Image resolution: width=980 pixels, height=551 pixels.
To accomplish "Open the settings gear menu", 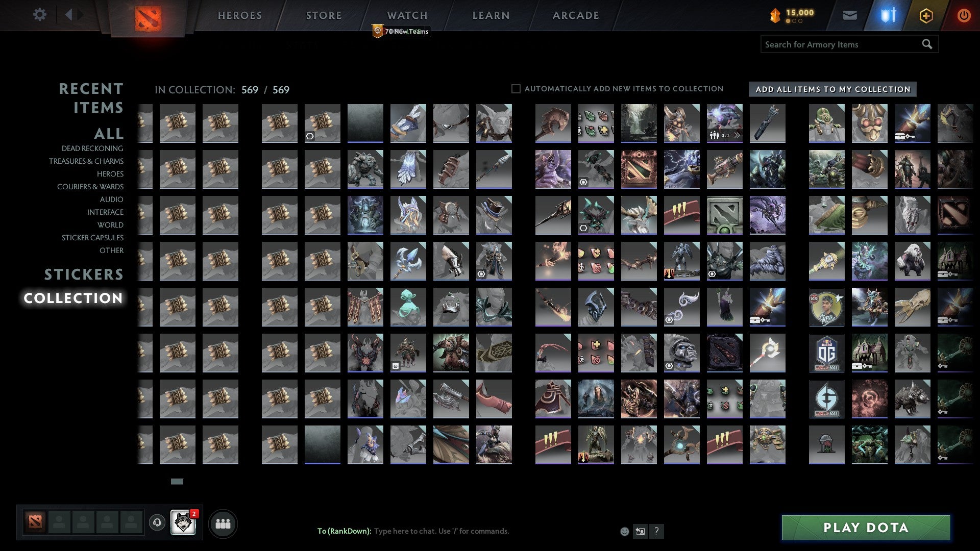I will click(39, 15).
